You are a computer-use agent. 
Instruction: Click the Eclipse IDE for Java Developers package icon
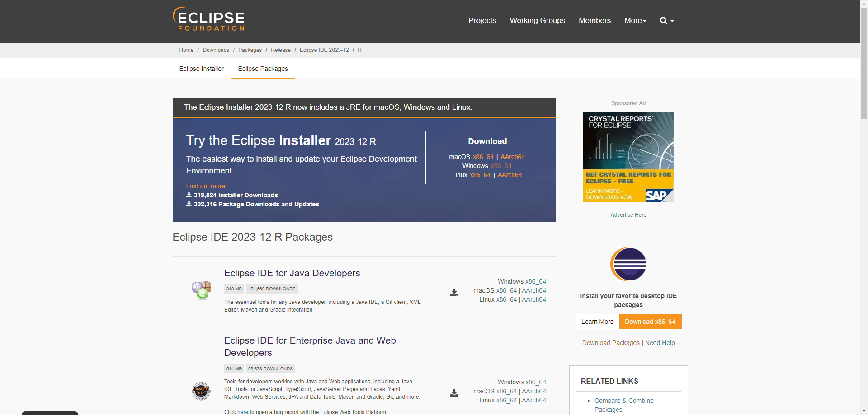pyautogui.click(x=201, y=290)
